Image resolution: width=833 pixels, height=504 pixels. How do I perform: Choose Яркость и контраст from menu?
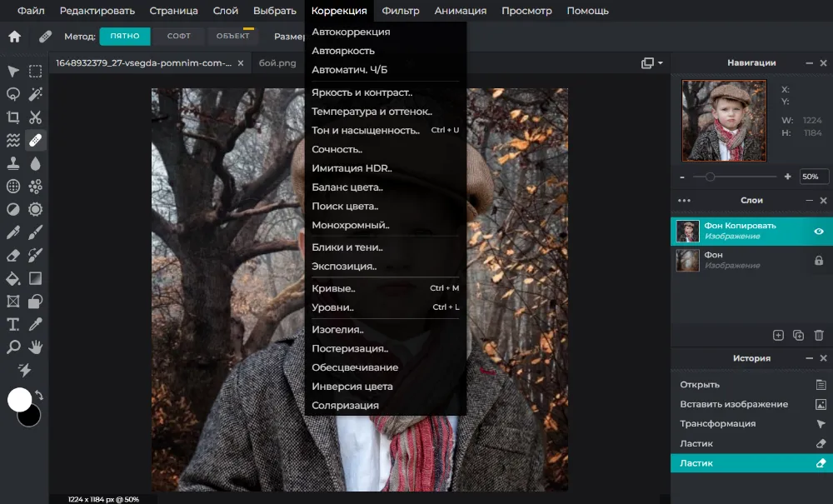pos(362,92)
